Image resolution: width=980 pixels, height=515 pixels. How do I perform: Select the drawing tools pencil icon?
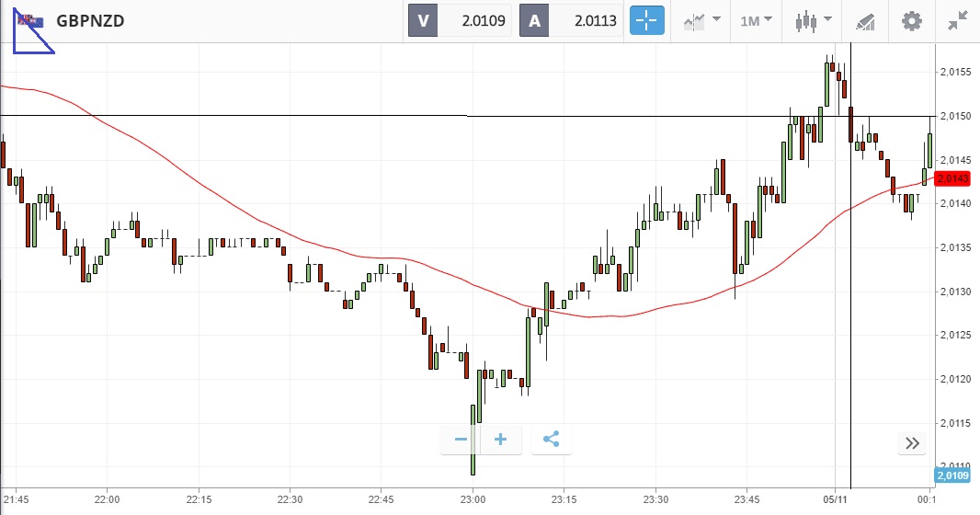864,20
